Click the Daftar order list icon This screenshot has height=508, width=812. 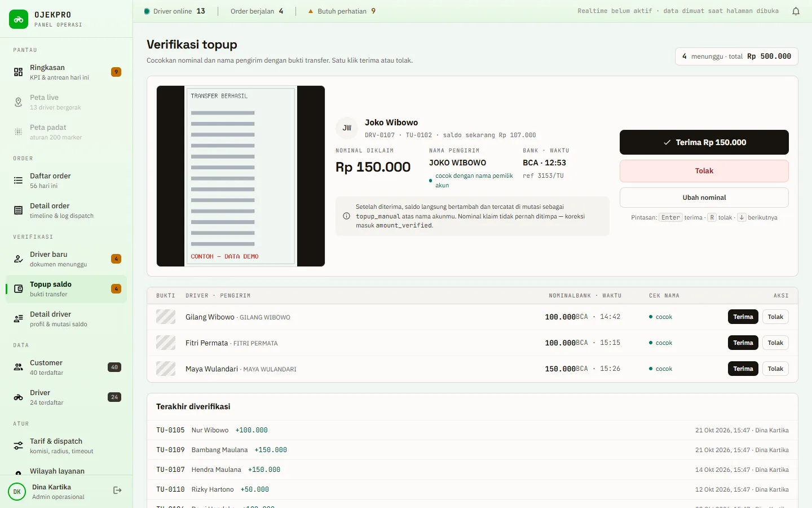click(x=19, y=181)
